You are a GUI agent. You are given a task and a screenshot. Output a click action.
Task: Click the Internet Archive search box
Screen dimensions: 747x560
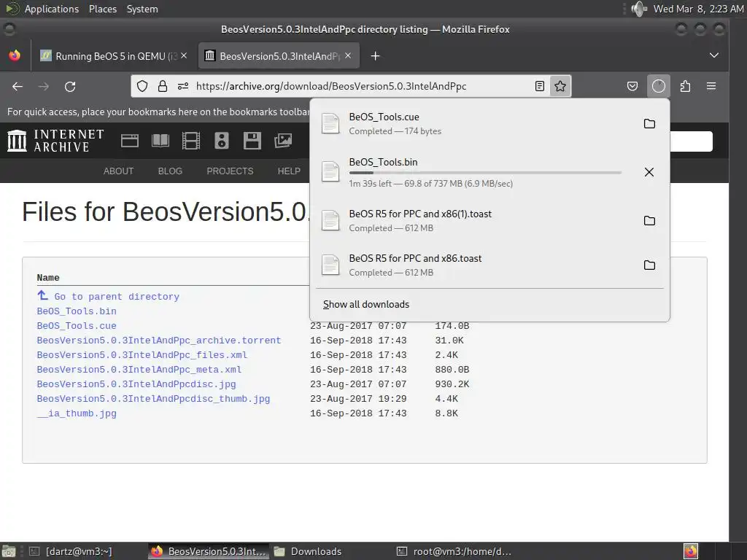[691, 141]
